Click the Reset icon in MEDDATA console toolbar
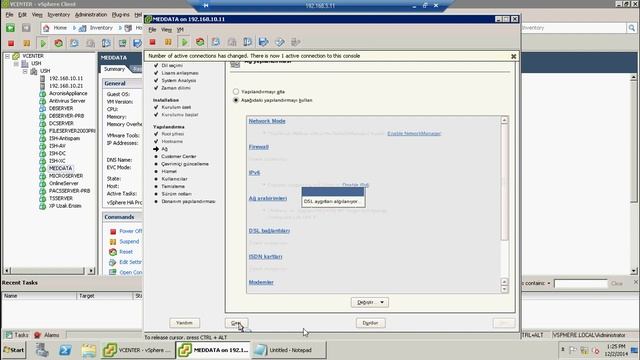 pyautogui.click(x=200, y=42)
